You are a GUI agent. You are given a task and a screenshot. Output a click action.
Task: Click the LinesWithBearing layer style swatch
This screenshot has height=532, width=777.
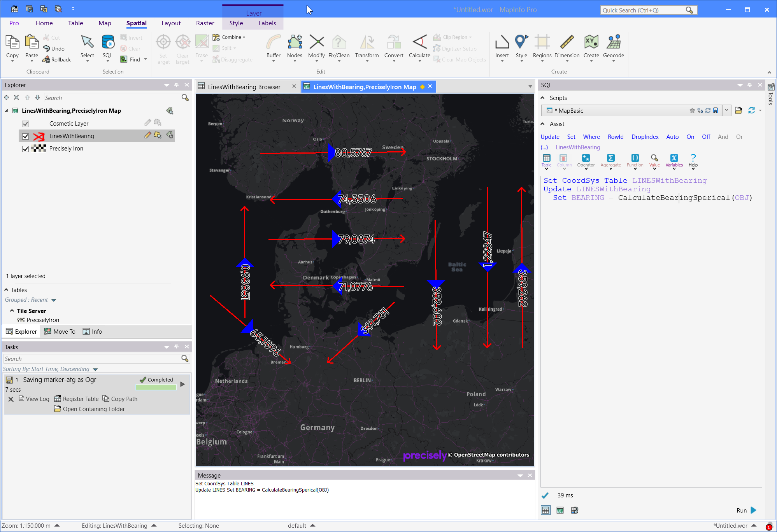click(39, 136)
